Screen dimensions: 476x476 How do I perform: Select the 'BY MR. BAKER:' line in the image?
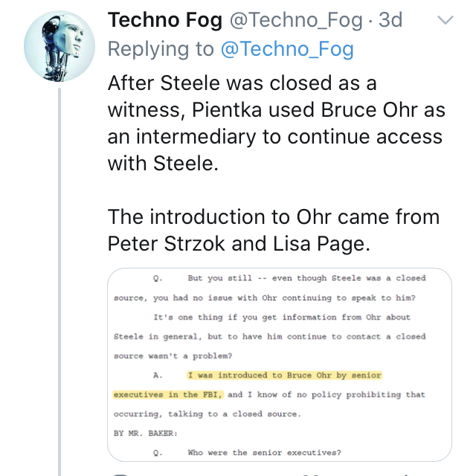point(146,433)
